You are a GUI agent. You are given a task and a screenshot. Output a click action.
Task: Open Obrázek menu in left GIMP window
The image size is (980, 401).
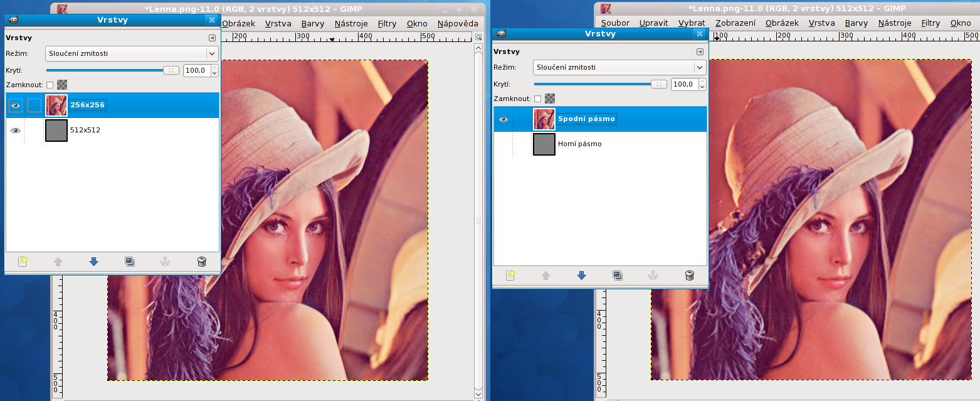238,23
